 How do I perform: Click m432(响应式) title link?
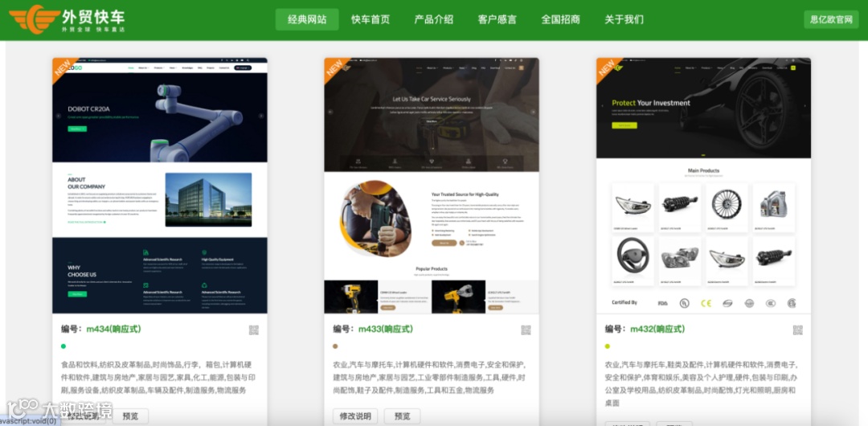pos(657,329)
